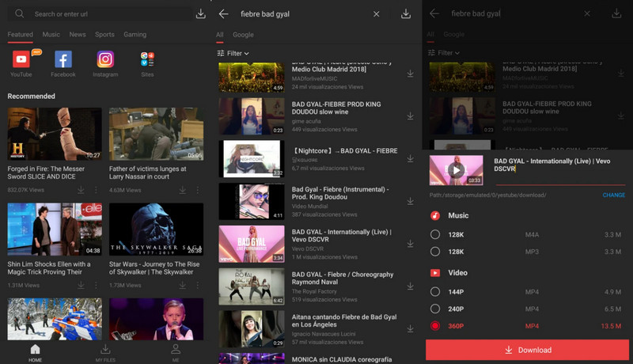
Task: Click the search magnifier icon on home screen
Action: click(x=19, y=13)
